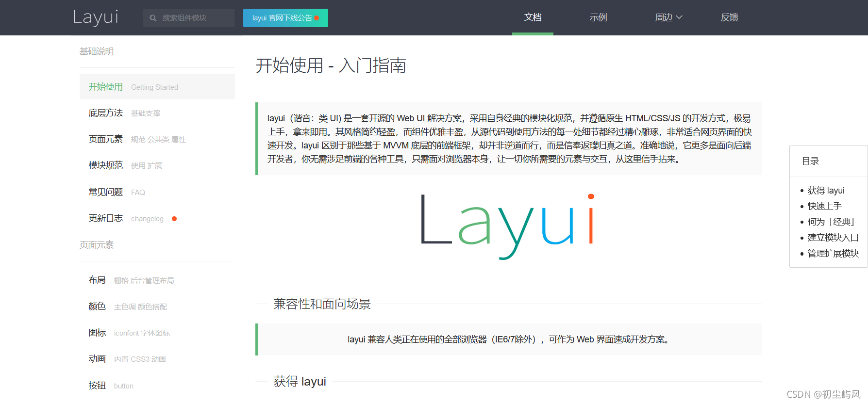The image size is (868, 403).
Task: Open the 反馈 navigation item
Action: 729,17
